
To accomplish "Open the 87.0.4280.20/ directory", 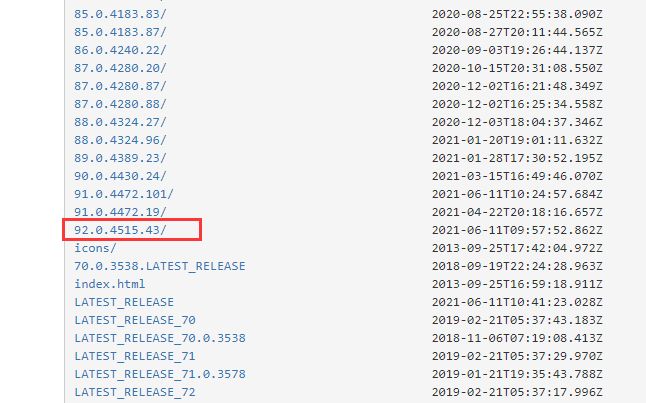I will pyautogui.click(x=120, y=68).
